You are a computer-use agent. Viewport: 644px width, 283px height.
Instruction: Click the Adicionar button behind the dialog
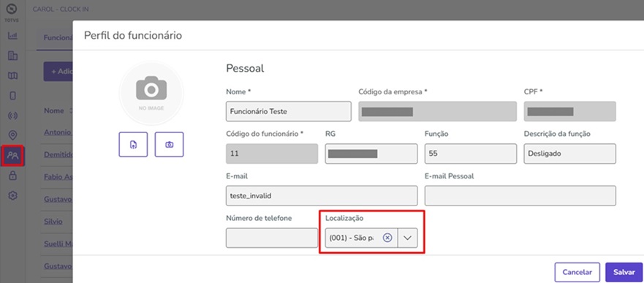tap(58, 72)
